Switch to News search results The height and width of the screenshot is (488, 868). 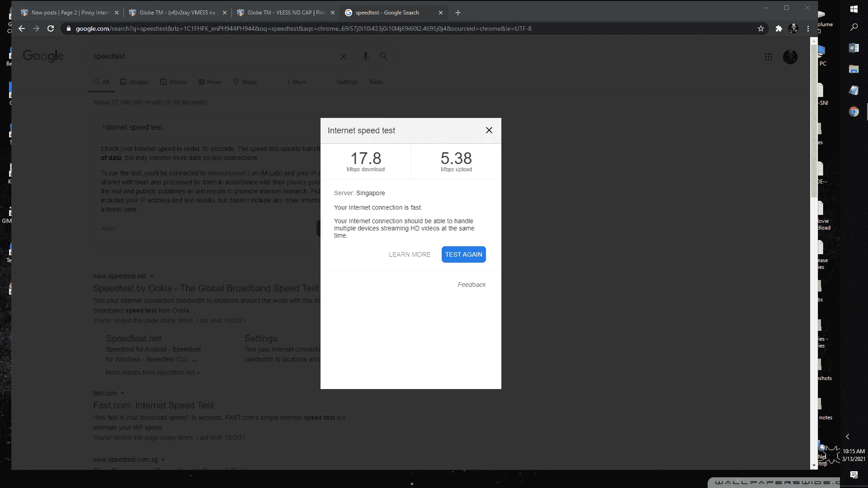pos(210,82)
